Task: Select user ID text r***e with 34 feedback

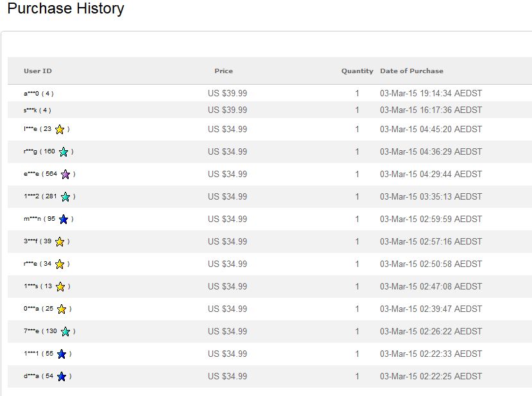Action: pos(31,264)
